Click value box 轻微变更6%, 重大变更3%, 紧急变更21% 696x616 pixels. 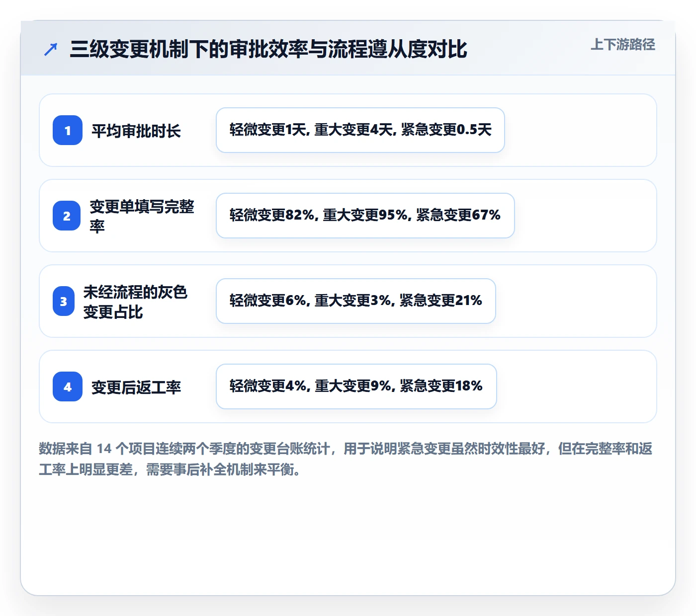(356, 301)
